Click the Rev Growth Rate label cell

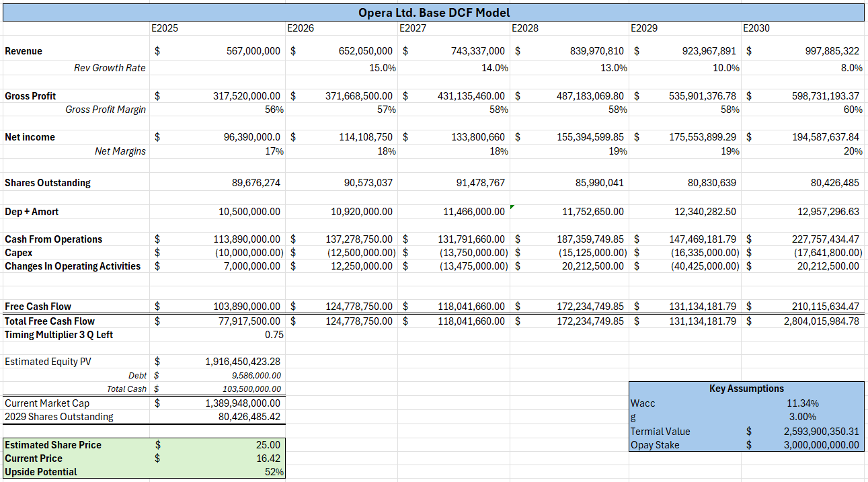click(111, 67)
